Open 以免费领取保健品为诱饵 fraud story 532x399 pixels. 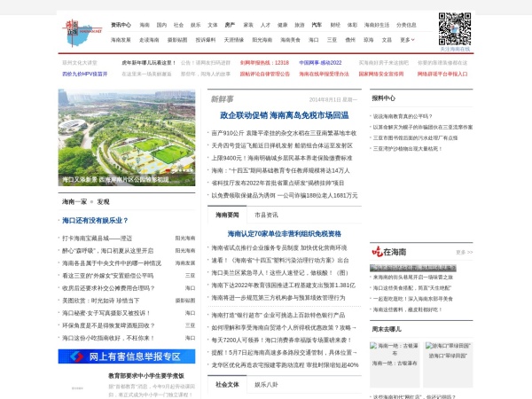pyautogui.click(x=285, y=195)
